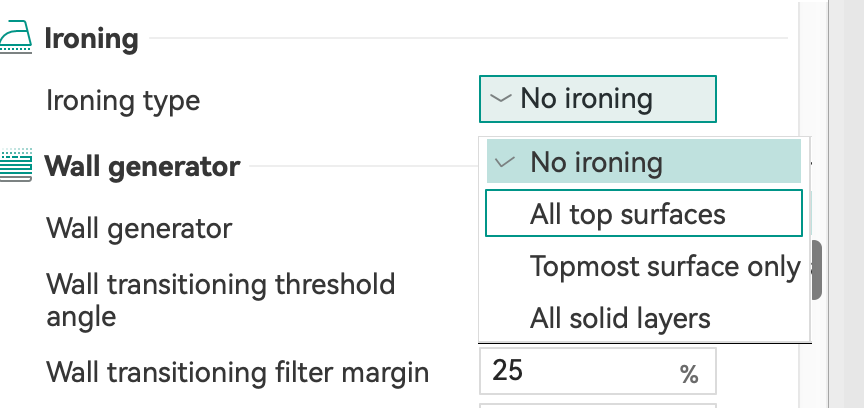Choose All top surfaces ironing option
Image resolution: width=864 pixels, height=408 pixels.
point(644,213)
